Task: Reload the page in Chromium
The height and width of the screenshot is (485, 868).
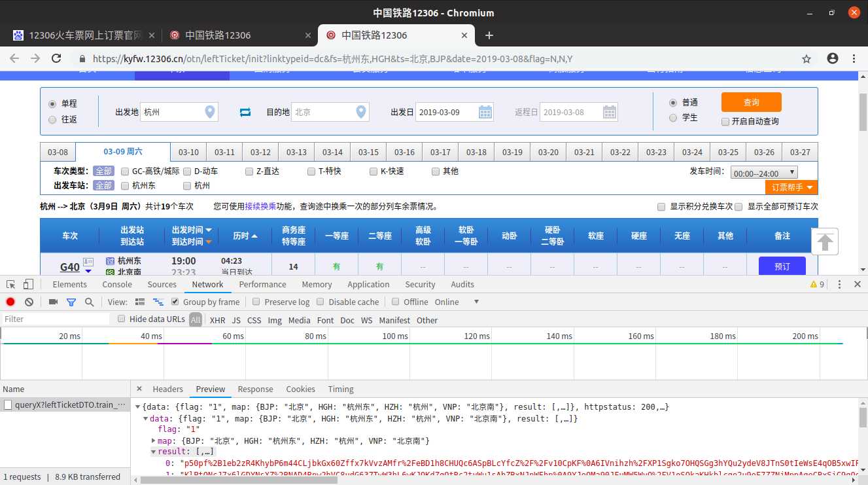Action: point(56,58)
